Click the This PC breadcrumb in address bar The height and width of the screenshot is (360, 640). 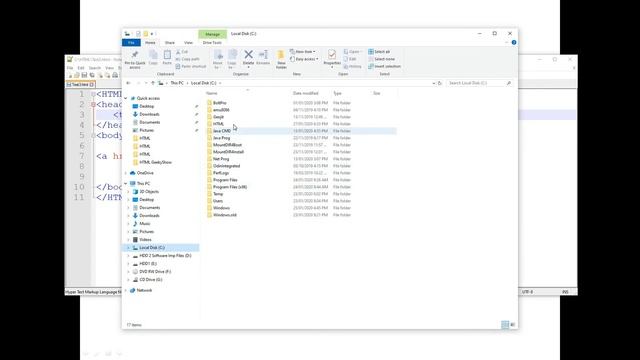click(177, 83)
